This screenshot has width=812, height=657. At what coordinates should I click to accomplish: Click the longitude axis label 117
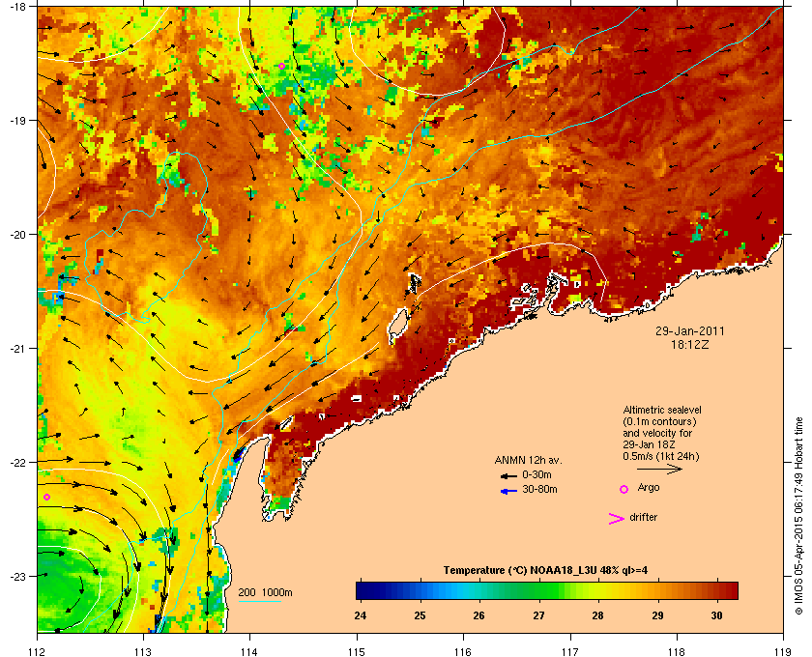pos(570,651)
